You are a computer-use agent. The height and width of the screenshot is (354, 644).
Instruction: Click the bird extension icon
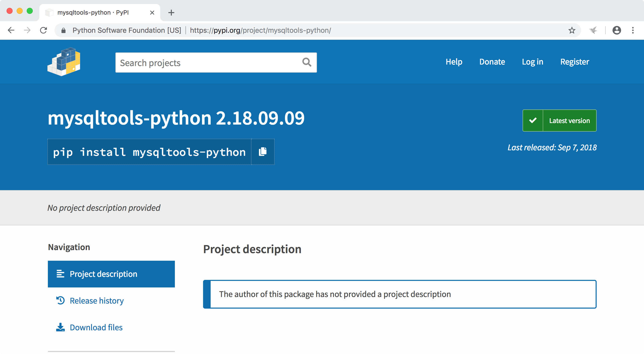[x=593, y=30]
